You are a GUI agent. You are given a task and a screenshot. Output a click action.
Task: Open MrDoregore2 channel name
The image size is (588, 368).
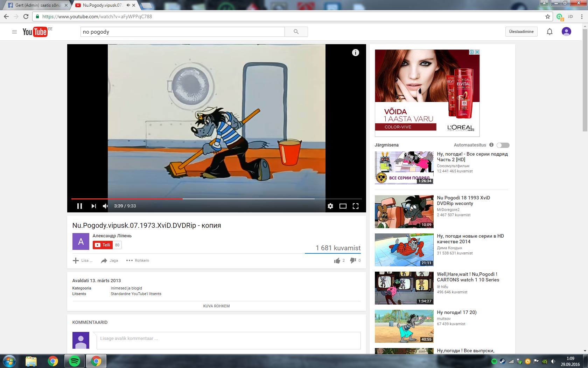[x=448, y=210]
